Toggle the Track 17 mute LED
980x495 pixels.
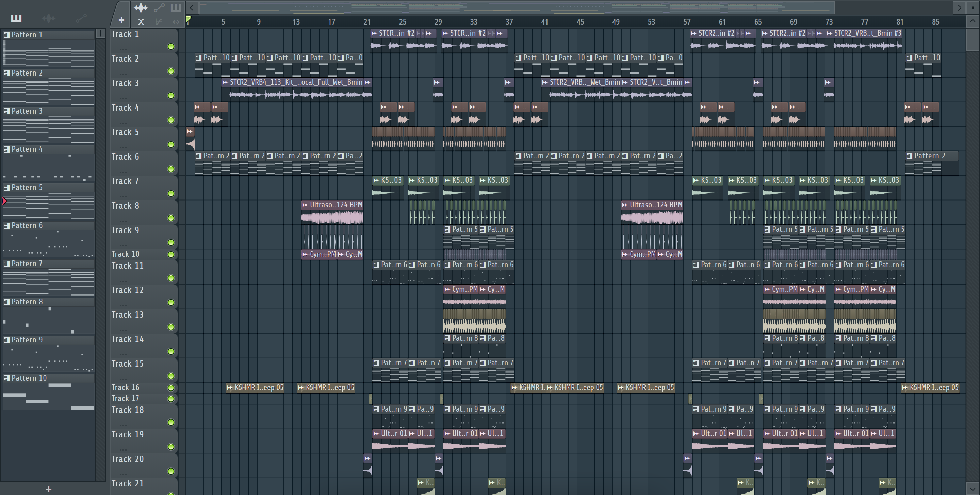pyautogui.click(x=171, y=399)
